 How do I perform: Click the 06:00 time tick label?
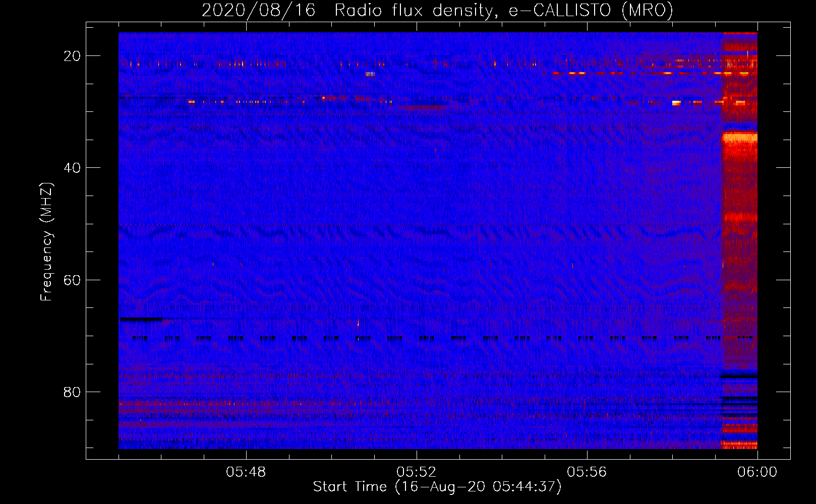[x=757, y=472]
